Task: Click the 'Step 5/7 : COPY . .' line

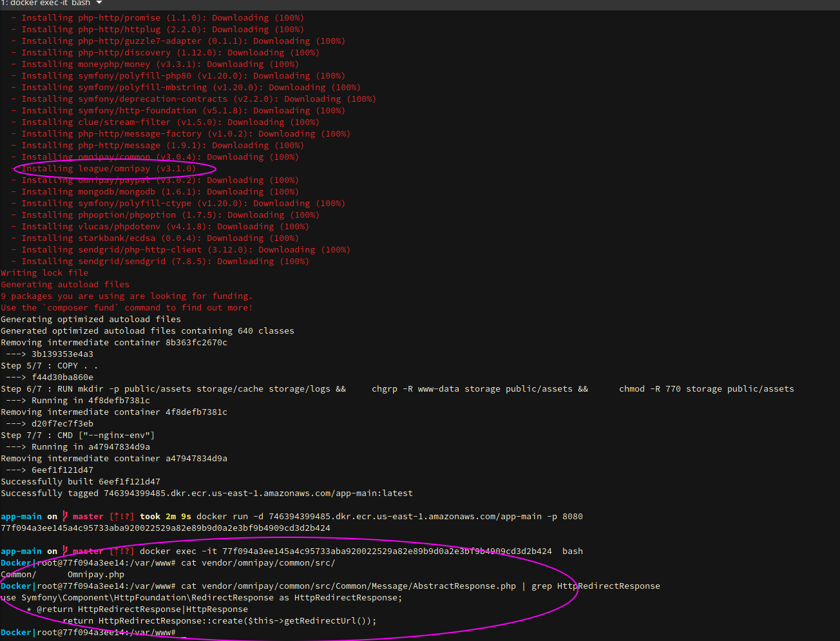Action: 50,366
